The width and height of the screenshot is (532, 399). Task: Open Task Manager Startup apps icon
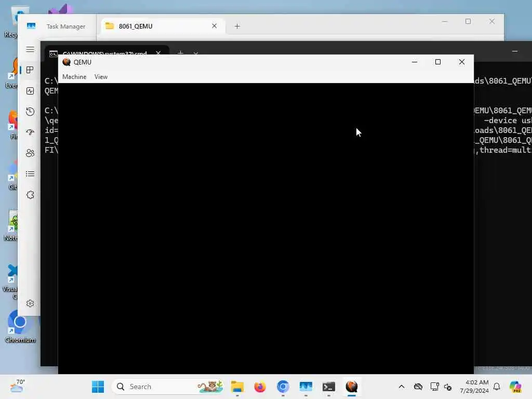click(30, 132)
